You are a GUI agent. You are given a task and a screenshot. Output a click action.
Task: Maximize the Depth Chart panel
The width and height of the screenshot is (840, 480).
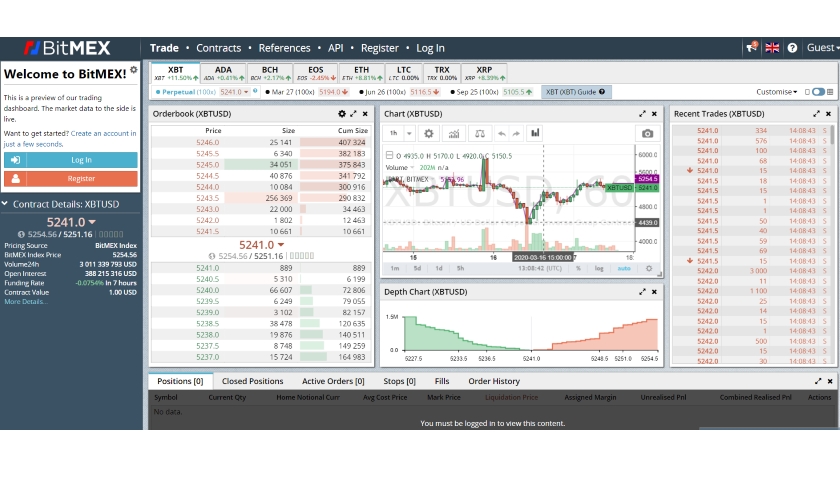click(642, 292)
